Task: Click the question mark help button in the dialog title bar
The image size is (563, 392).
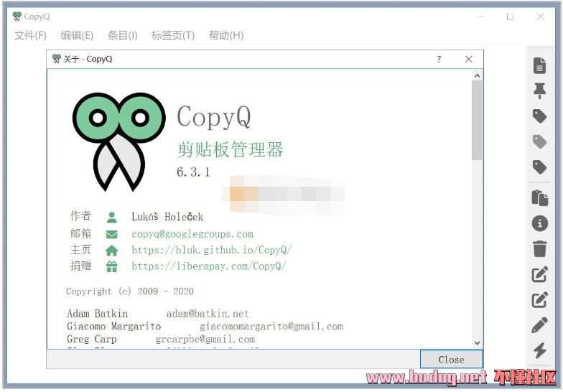Action: point(439,60)
